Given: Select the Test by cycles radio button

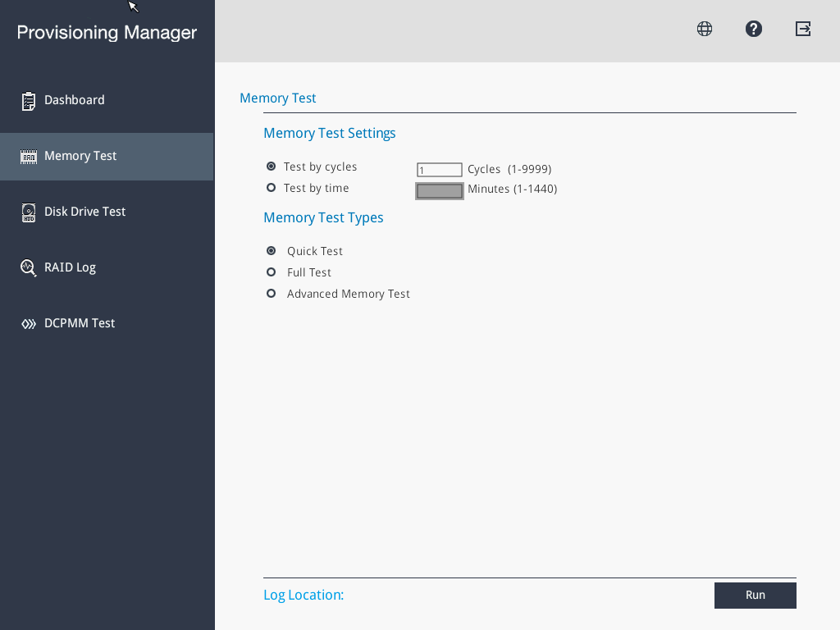Looking at the screenshot, I should [x=271, y=167].
